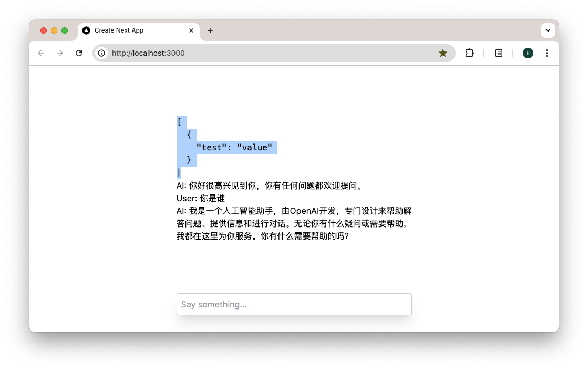588x371 pixels.
Task: Open the Extensions puzzle icon
Action: [x=469, y=53]
